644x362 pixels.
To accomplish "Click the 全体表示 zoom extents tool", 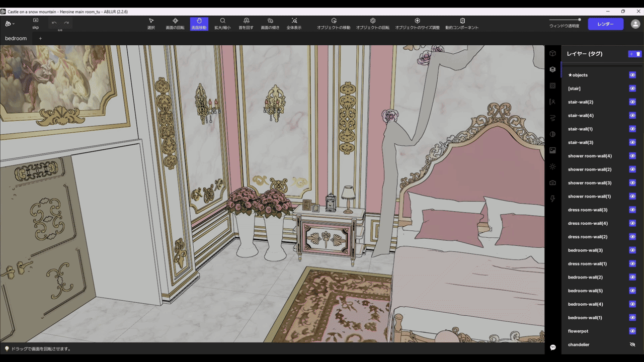I will coord(294,24).
